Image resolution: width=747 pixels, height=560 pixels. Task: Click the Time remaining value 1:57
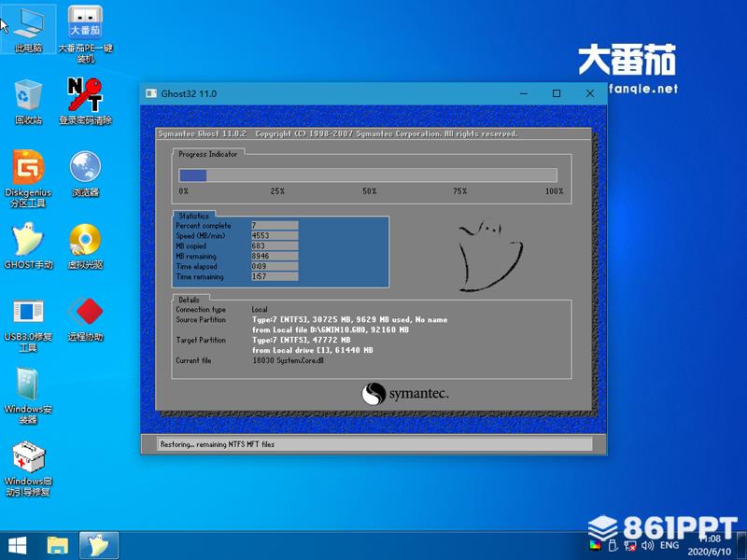[275, 276]
